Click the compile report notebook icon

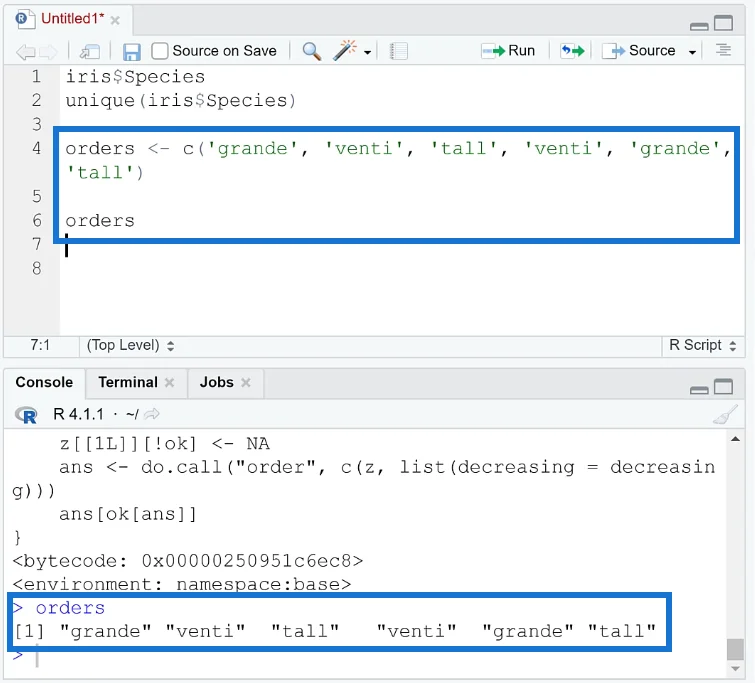(x=399, y=51)
